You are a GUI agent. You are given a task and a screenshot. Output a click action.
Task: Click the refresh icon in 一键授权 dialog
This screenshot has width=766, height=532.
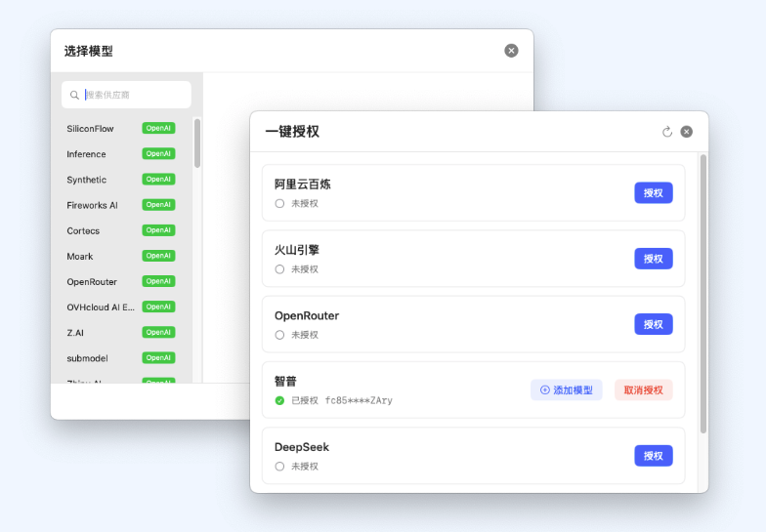click(x=667, y=132)
